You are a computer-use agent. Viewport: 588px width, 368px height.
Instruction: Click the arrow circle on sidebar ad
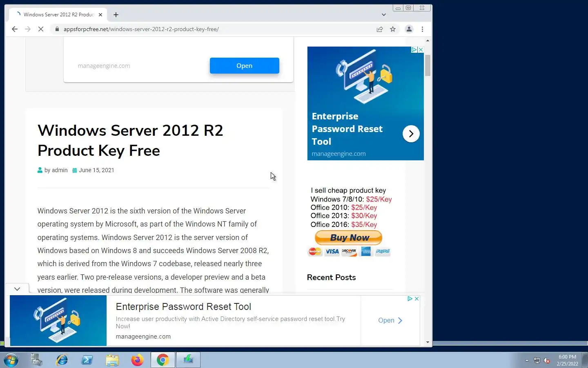[x=411, y=134]
